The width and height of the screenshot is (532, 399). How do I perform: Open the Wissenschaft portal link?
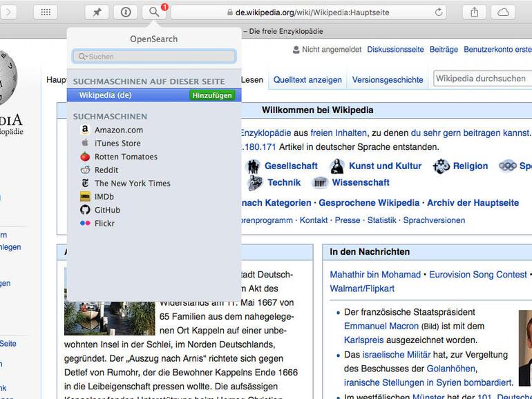(361, 182)
